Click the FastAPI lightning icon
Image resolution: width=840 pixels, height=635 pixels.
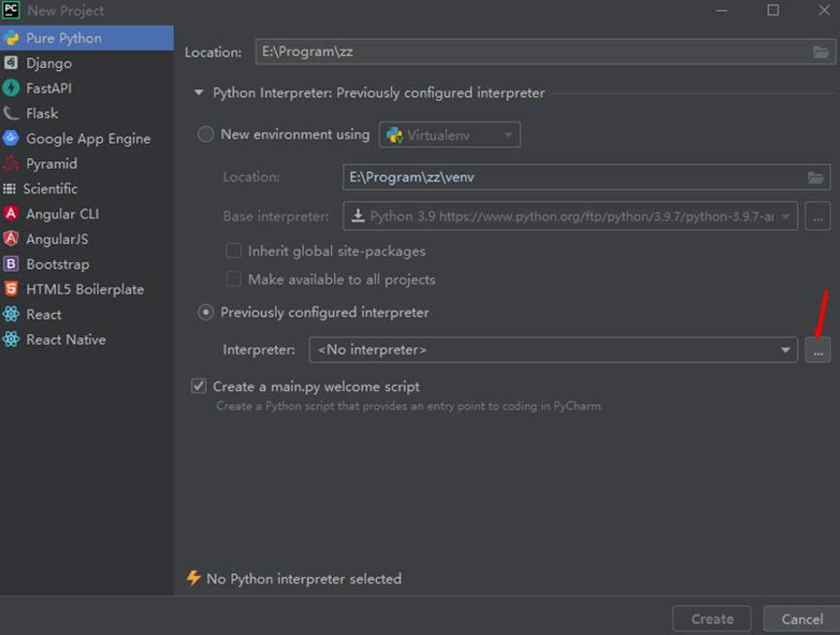pyautogui.click(x=11, y=87)
